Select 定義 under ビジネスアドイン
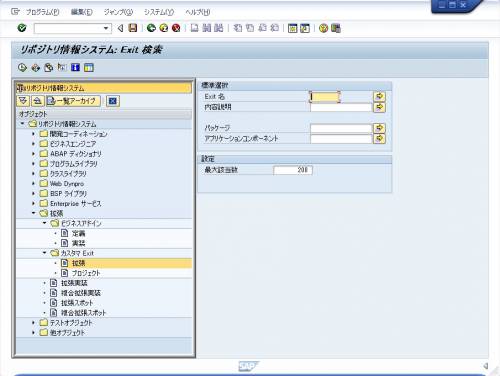The image size is (500, 376). pos(79,233)
